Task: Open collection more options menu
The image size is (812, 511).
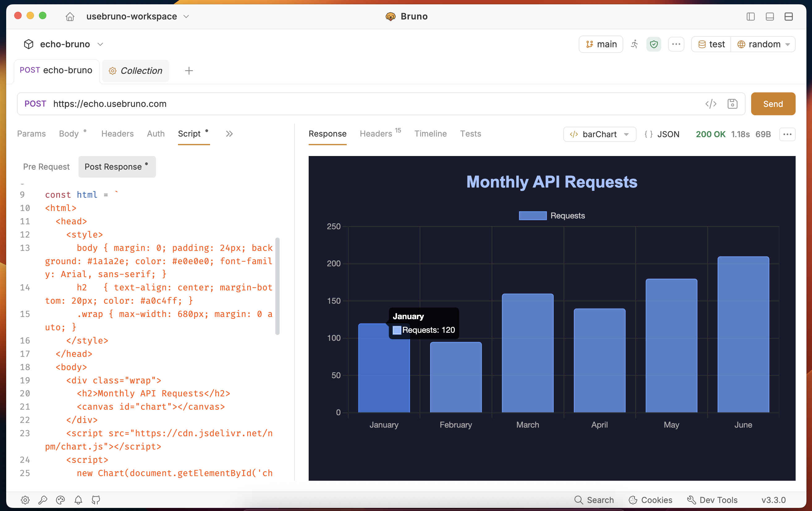Action: [676, 44]
